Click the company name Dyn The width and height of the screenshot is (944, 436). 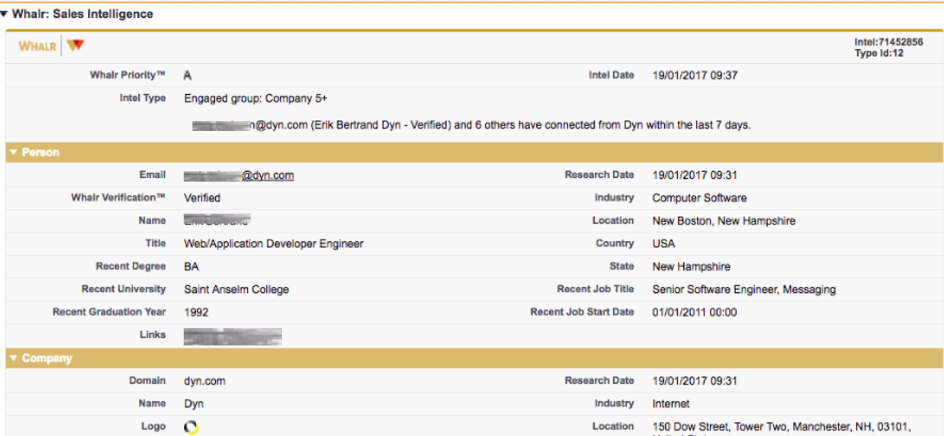click(x=193, y=404)
